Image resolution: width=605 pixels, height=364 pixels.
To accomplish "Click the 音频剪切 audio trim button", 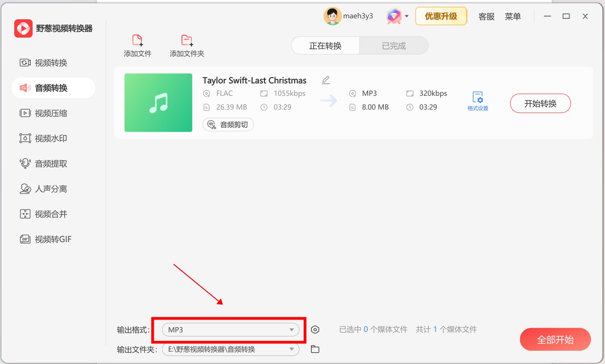I will click(228, 124).
